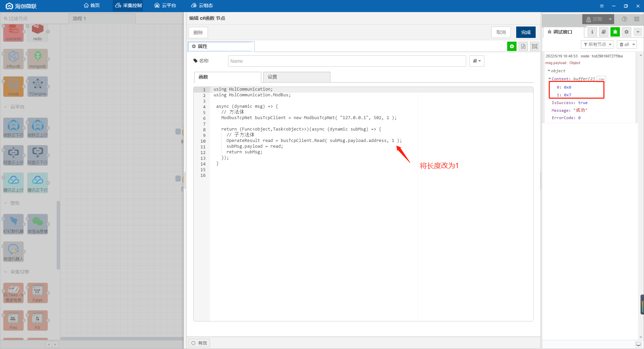644x349 pixels.
Task: Click the 过滤节点 search field
Action: (34, 18)
